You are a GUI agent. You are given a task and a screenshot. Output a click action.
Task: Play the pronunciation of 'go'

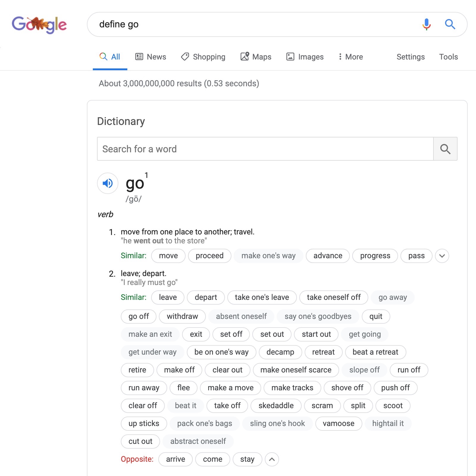click(107, 184)
